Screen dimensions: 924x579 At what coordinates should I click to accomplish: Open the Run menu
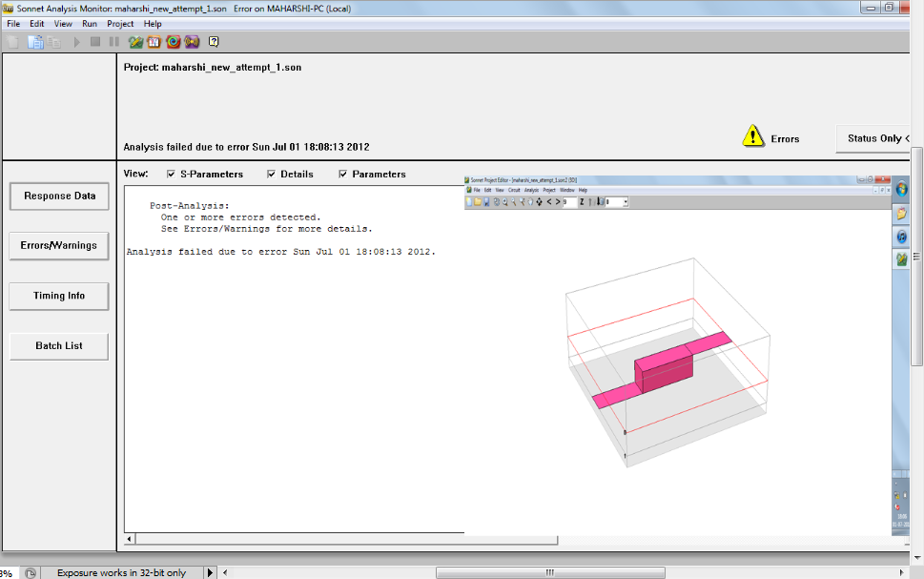coord(90,23)
